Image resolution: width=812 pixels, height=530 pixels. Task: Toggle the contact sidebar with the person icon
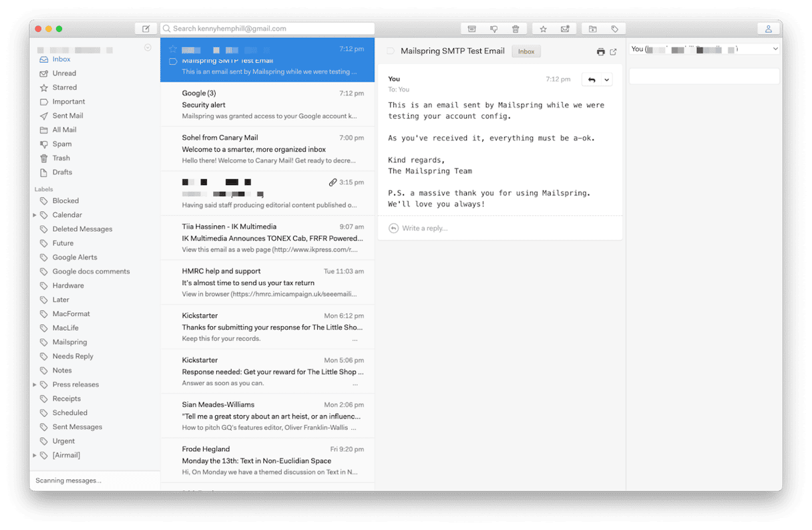click(x=769, y=29)
